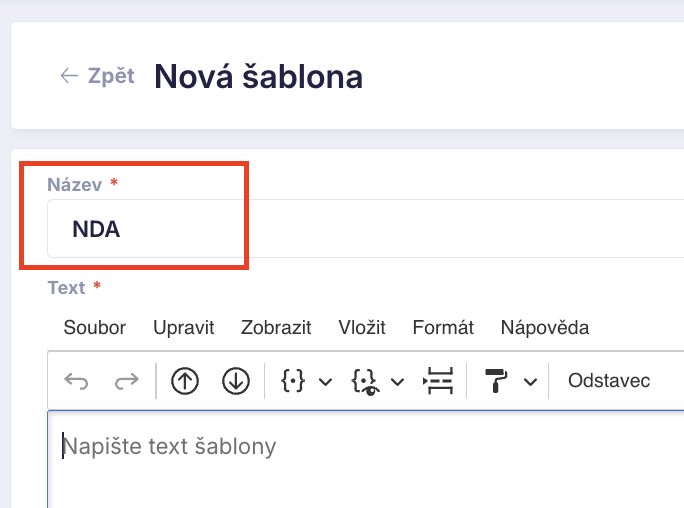The height and width of the screenshot is (508, 684).
Task: Click into the template text editor area
Action: pyautogui.click(x=366, y=459)
